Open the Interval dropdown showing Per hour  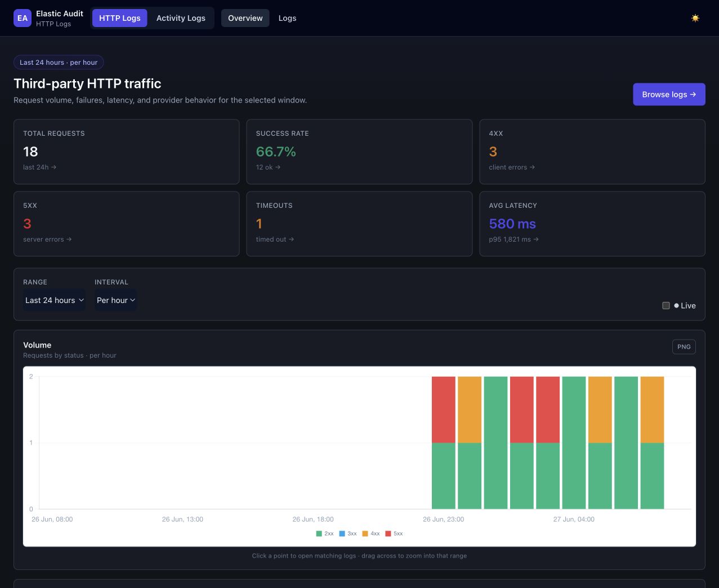(x=116, y=300)
